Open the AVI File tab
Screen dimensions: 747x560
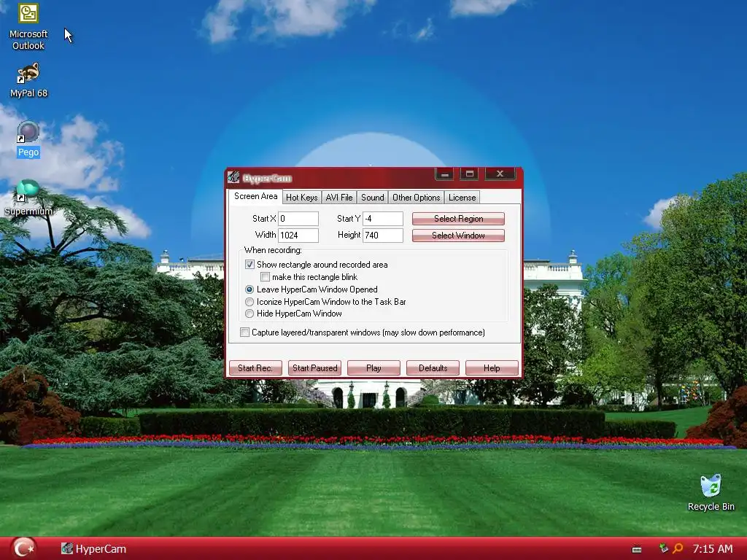pos(339,198)
